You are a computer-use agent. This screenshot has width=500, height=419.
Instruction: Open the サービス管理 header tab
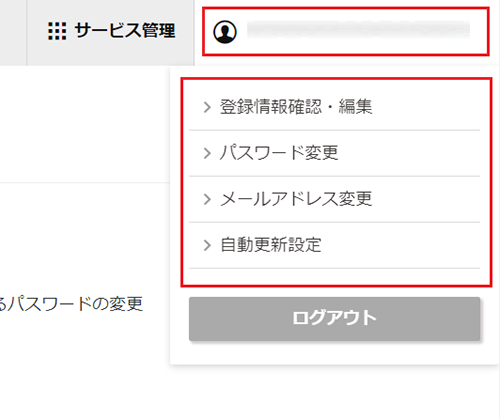coord(110,32)
